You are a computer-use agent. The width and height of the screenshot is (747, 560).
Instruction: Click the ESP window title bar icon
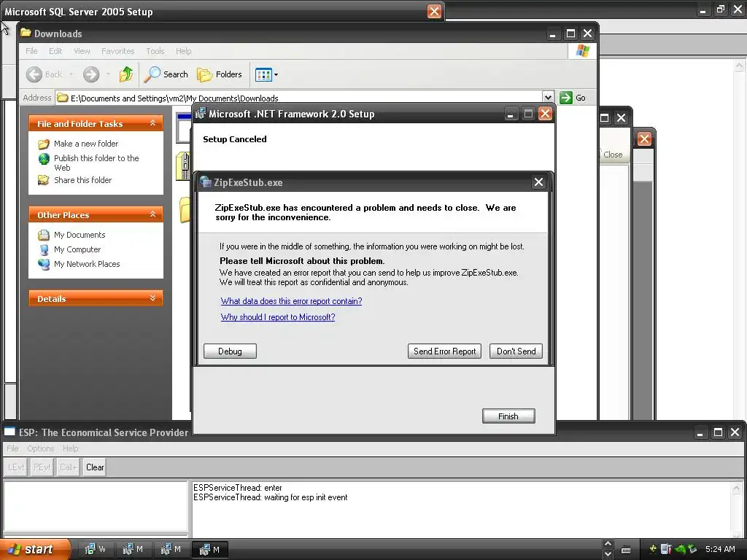(x=9, y=432)
